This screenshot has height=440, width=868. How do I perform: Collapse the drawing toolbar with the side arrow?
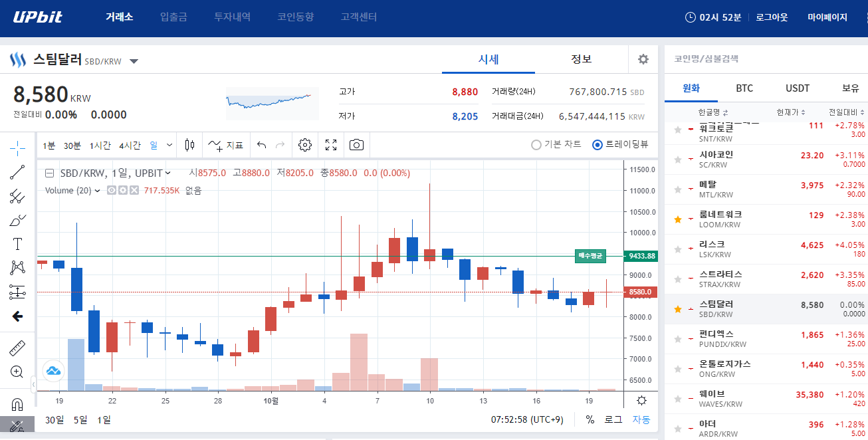click(34, 384)
